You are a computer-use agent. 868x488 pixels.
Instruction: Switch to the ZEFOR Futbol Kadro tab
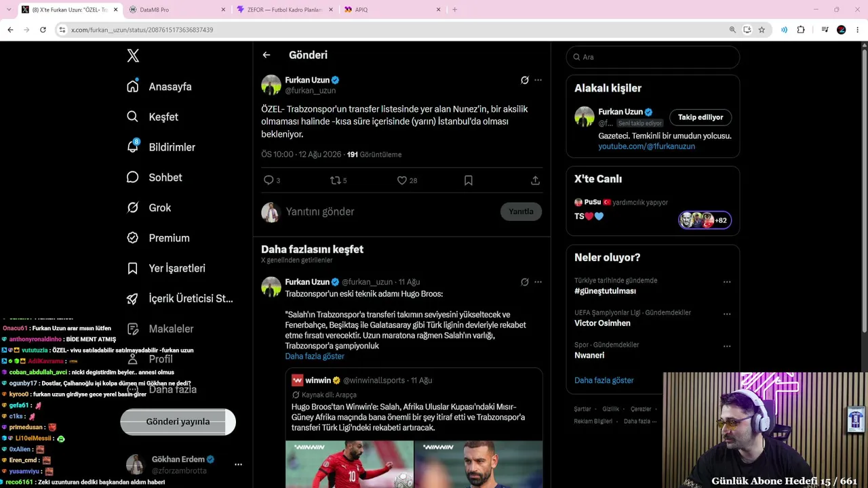pyautogui.click(x=283, y=9)
